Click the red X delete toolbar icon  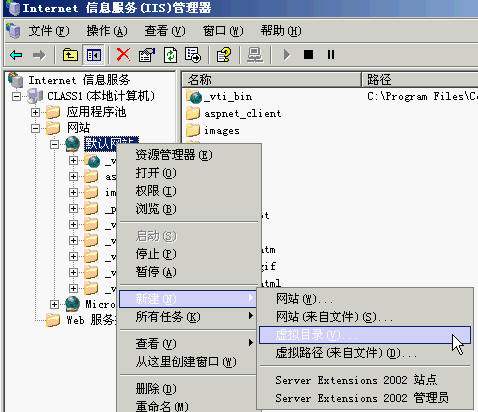coord(123,54)
